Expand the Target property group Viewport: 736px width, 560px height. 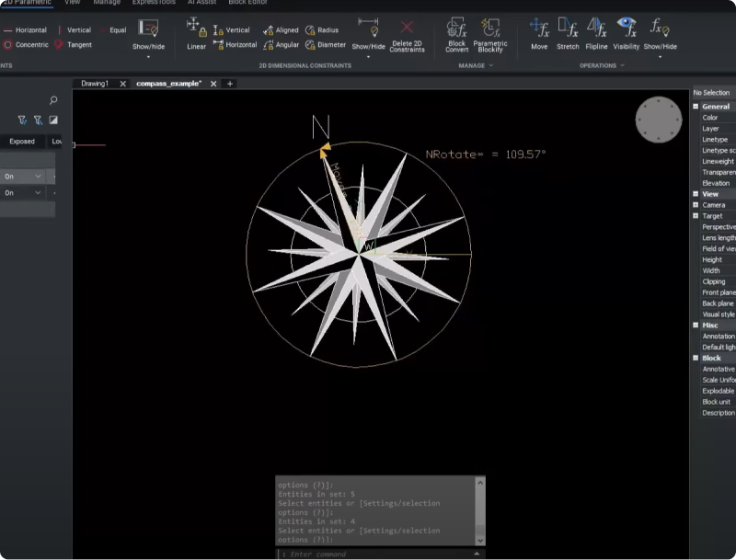pyautogui.click(x=696, y=216)
